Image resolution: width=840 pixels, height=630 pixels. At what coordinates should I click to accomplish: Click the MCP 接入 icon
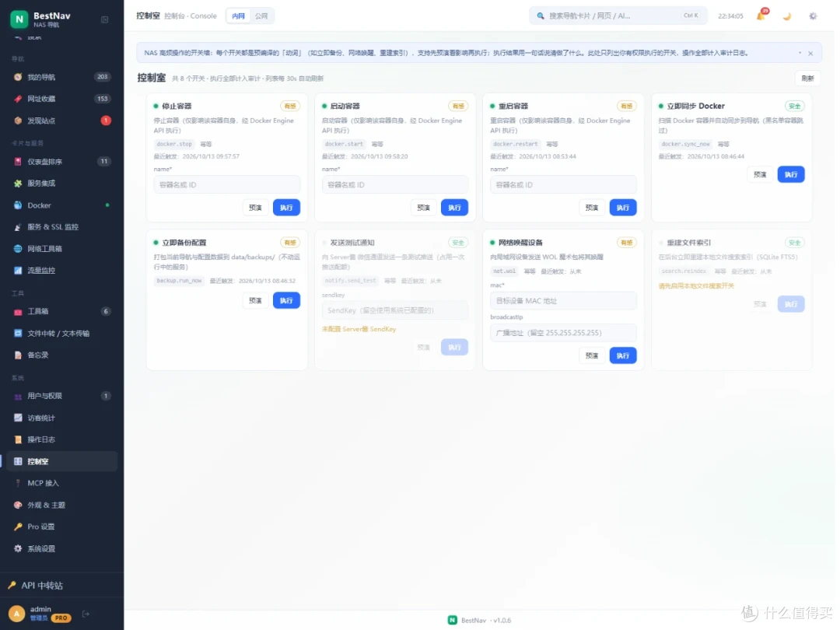18,483
